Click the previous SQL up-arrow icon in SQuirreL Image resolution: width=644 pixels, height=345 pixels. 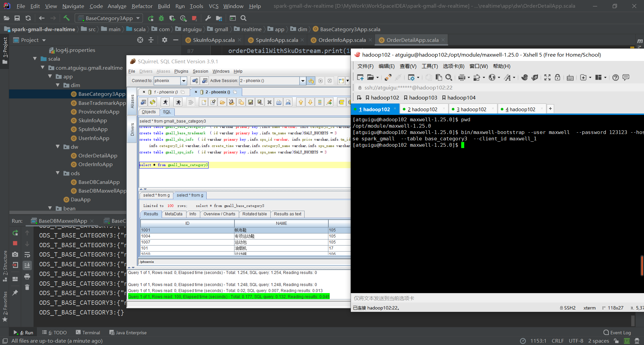tap(301, 102)
